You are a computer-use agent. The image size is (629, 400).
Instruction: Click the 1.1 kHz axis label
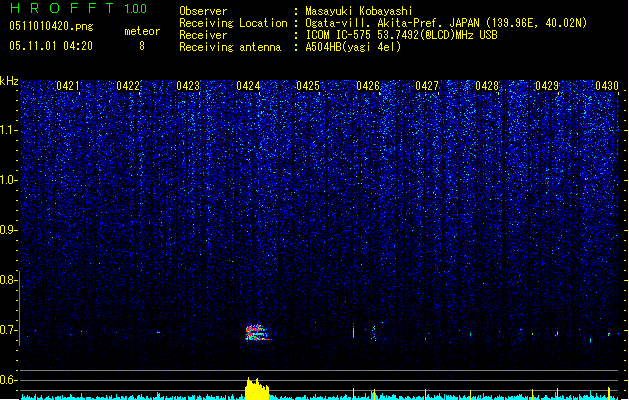point(8,130)
